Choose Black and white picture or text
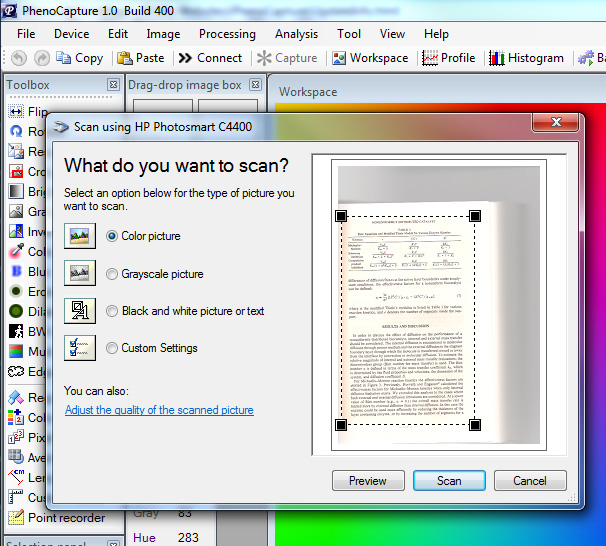Image resolution: width=606 pixels, height=546 pixels. (112, 311)
